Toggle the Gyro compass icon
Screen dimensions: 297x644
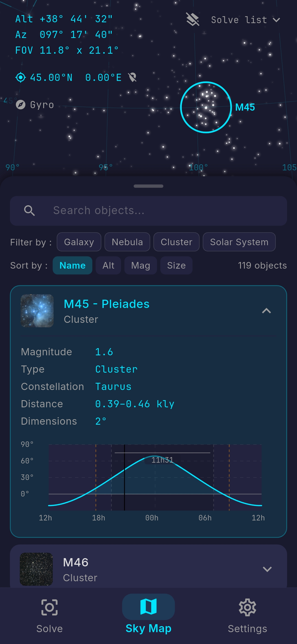[x=21, y=105]
